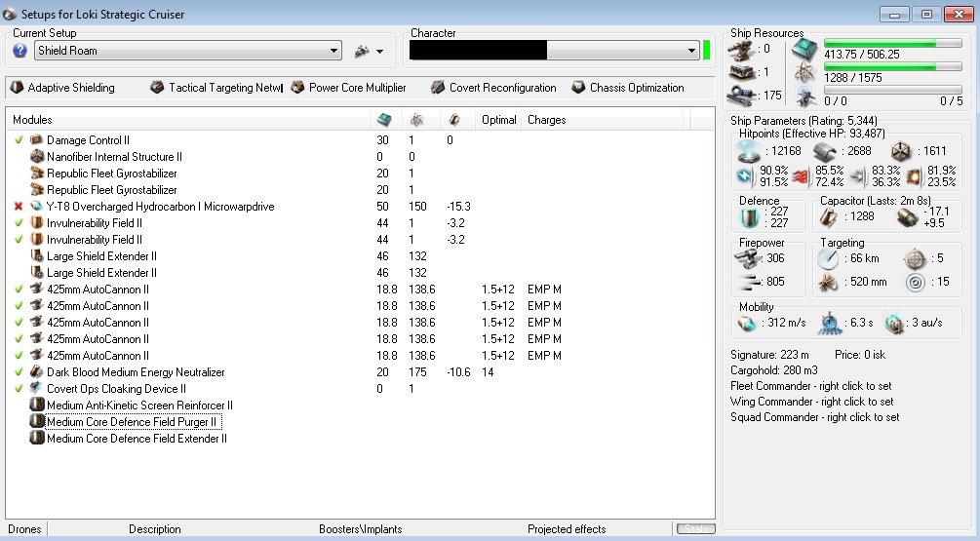Click the green character status indicator
This screenshot has height=541, width=980.
click(x=707, y=51)
